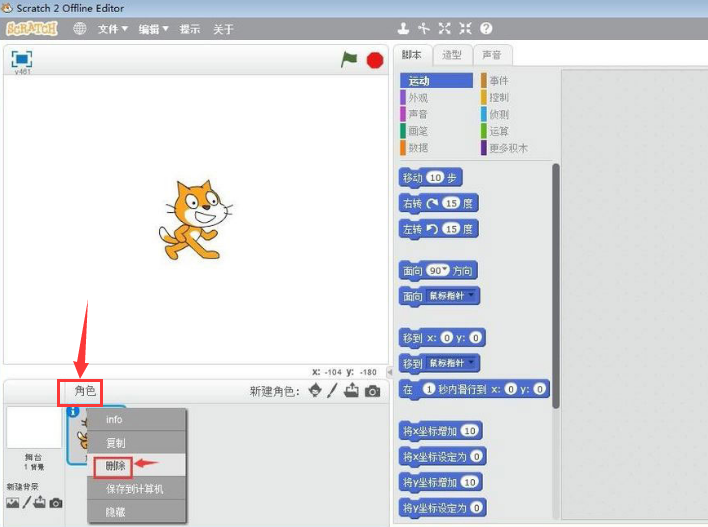The height and width of the screenshot is (527, 708).
Task: Switch to the 造型 (Costumes) tab
Action: (x=452, y=55)
